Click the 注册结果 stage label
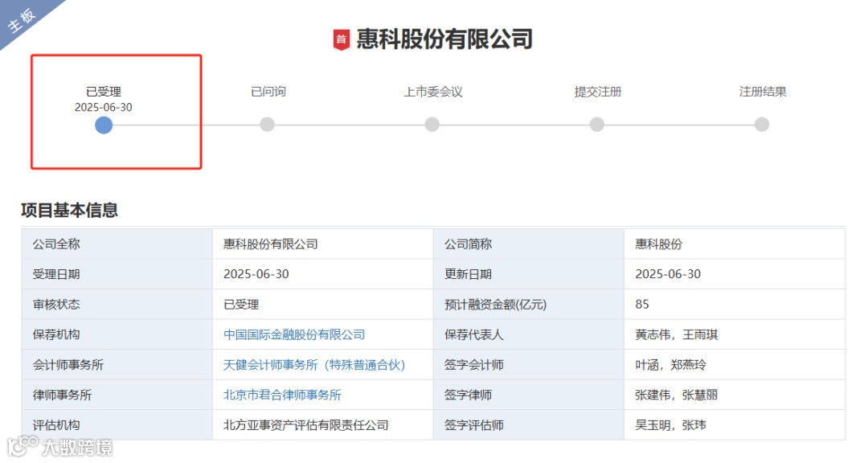This screenshot has height=463, width=868. 763,92
